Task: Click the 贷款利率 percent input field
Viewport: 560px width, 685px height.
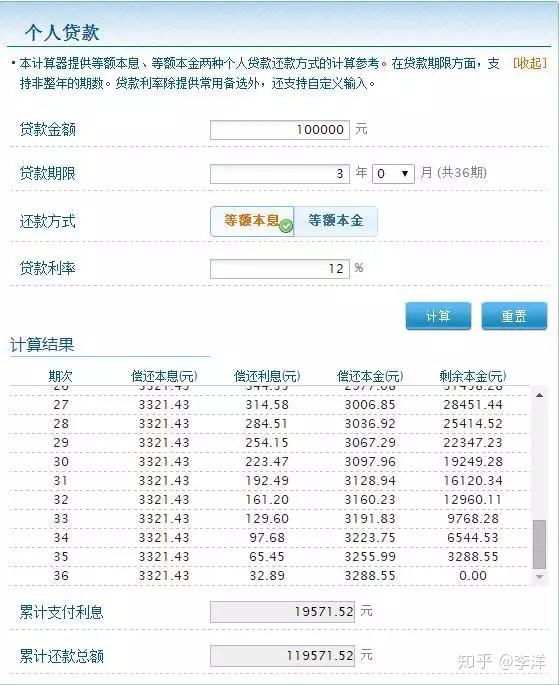Action: 280,269
